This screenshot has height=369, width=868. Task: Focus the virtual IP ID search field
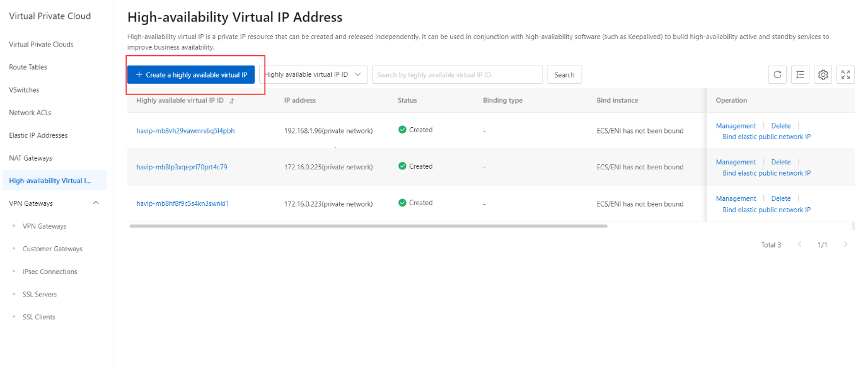coord(456,75)
